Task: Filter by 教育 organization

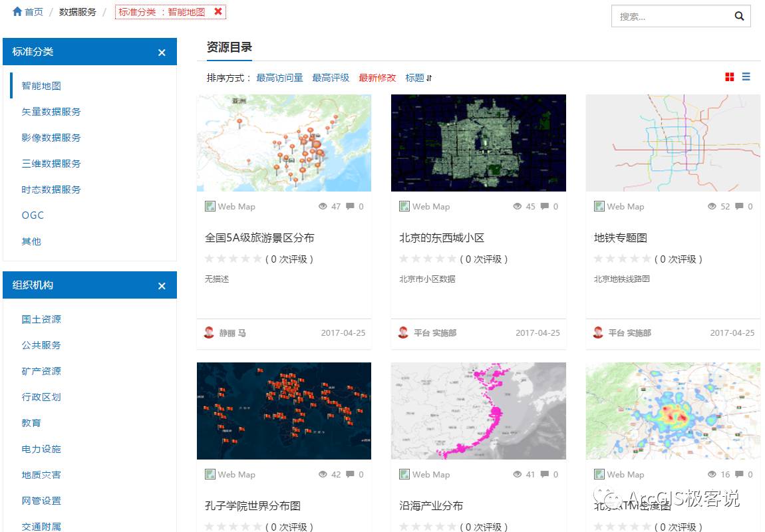Action: click(x=31, y=423)
